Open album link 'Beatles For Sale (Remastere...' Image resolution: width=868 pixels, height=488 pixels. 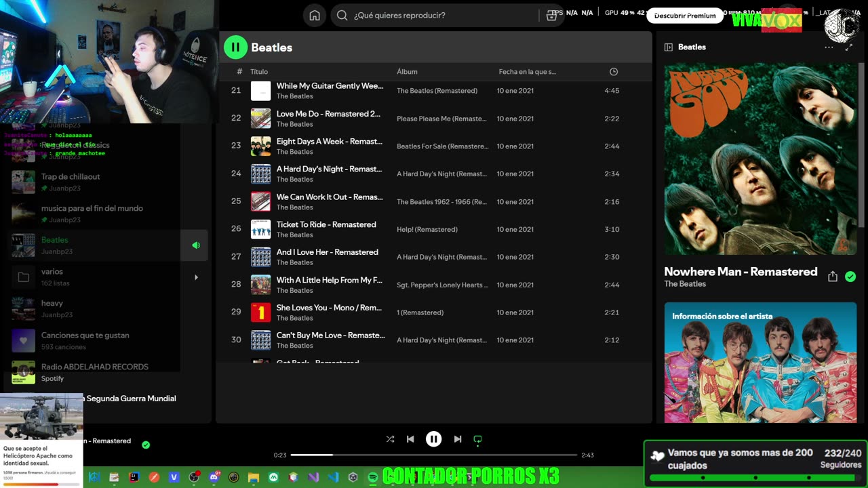pyautogui.click(x=442, y=146)
